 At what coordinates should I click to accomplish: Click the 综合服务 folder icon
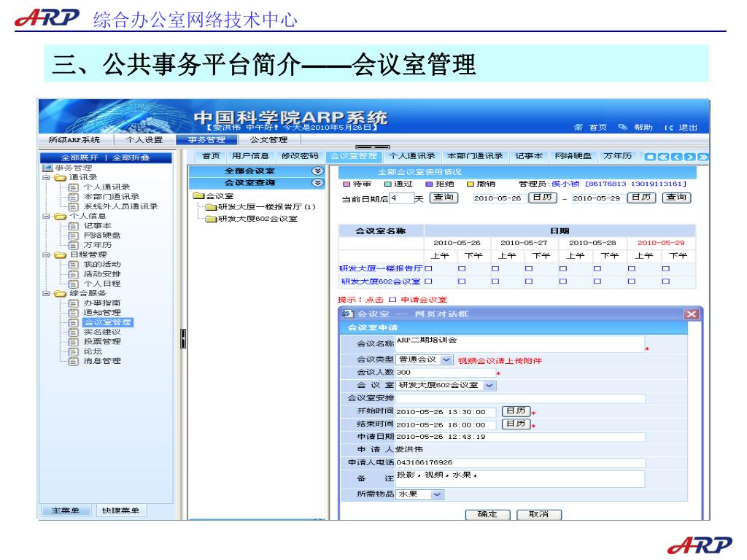[x=60, y=293]
